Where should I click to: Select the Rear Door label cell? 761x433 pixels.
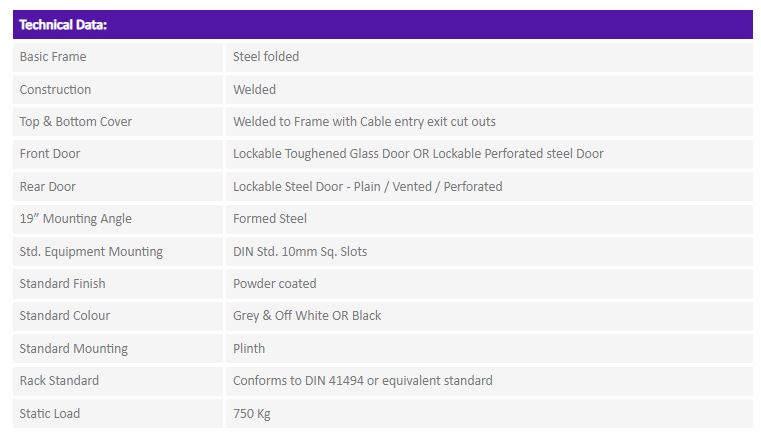(x=117, y=186)
